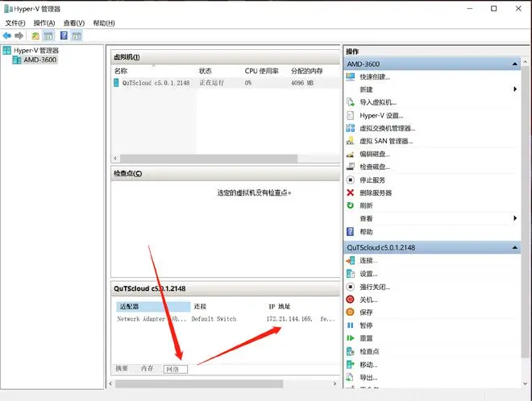The image size is (532, 401).
Task: Open the 帮助(H) menu
Action: click(x=104, y=23)
